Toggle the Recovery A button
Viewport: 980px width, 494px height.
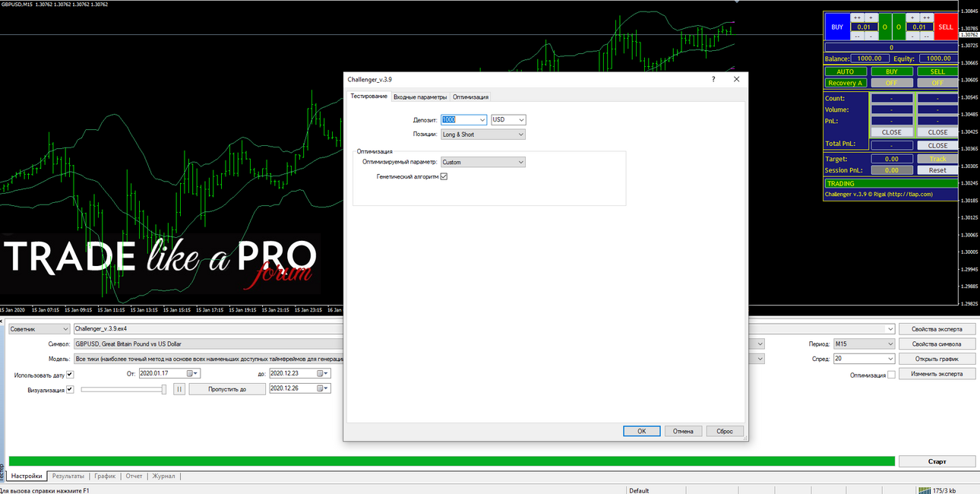point(846,83)
